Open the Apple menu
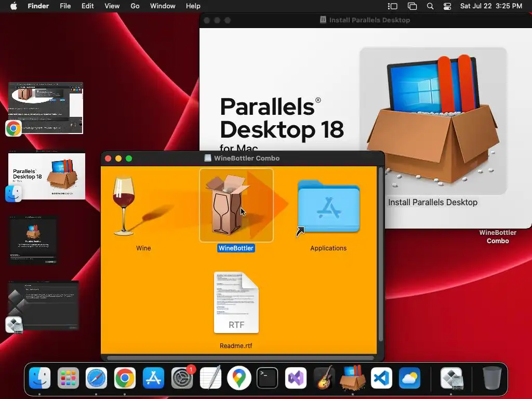The image size is (532, 399). [x=14, y=6]
